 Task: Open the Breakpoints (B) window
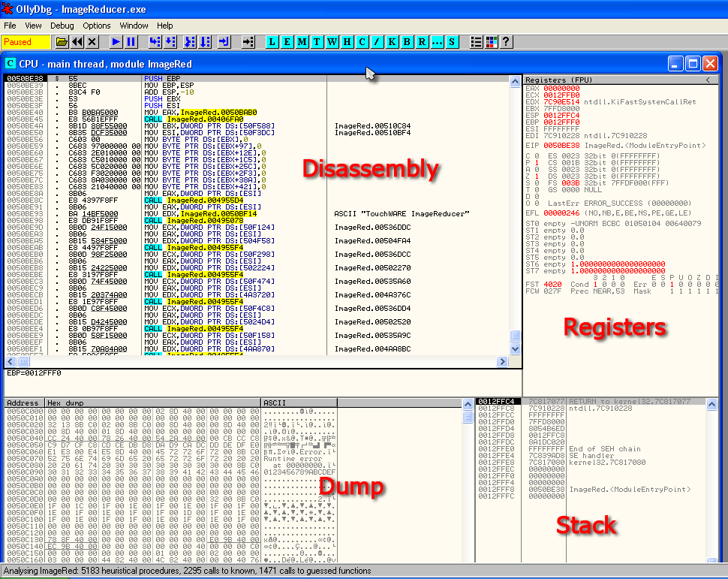[x=407, y=42]
